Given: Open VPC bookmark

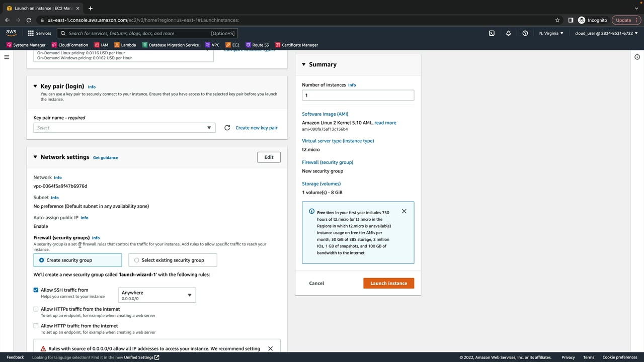Looking at the screenshot, I should pyautogui.click(x=212, y=45).
